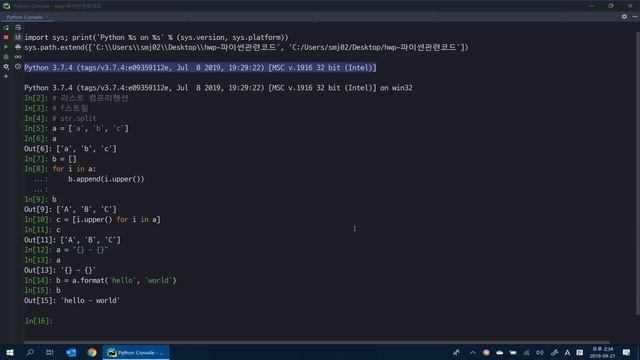
Task: Click the horizontal scrollbar at console bottom
Action: click(x=316, y=342)
